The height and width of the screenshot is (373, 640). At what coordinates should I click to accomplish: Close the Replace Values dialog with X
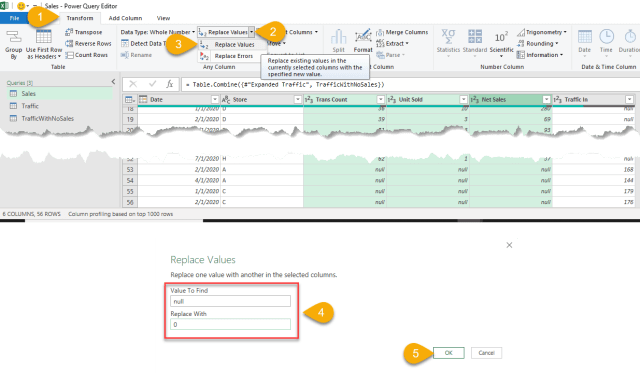509,245
